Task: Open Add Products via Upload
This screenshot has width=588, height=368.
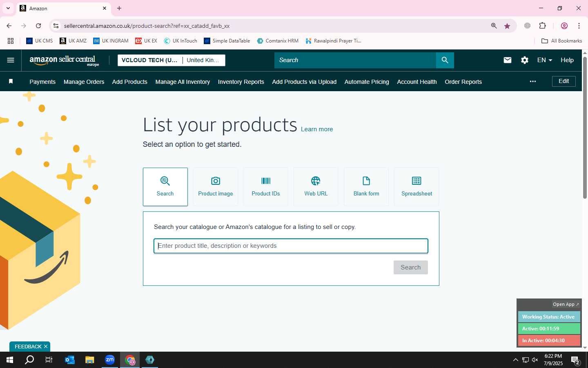Action: pyautogui.click(x=304, y=82)
